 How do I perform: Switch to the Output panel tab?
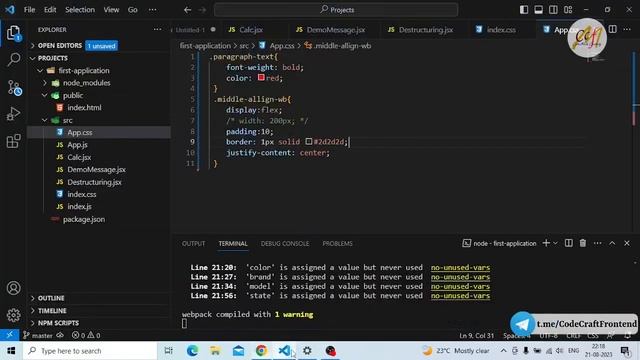(x=193, y=243)
